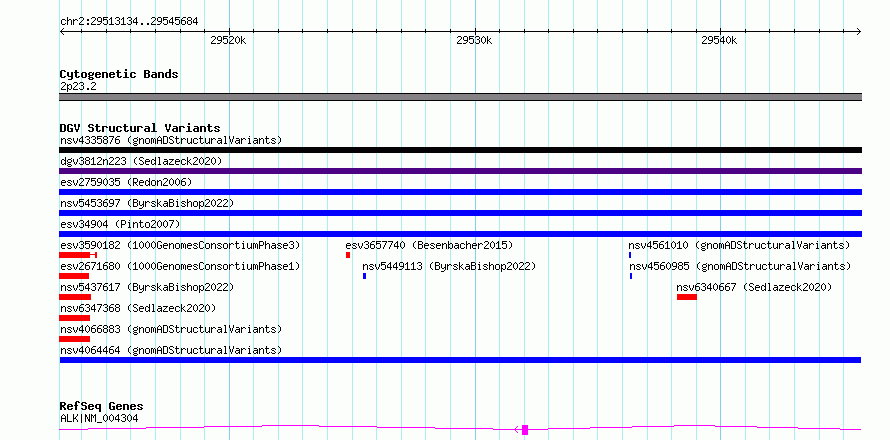This screenshot has width=890, height=440.
Task: Click red bar under nsv6347368
Action: click(75, 318)
